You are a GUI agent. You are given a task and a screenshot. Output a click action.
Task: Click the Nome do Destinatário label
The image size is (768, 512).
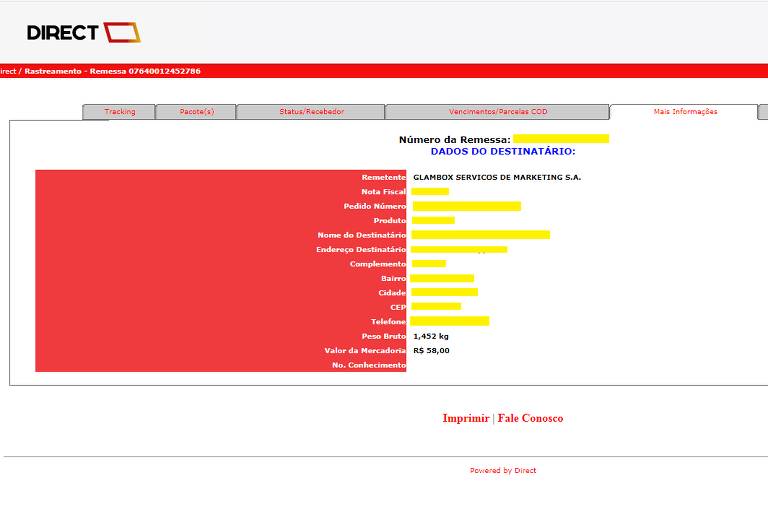pos(361,235)
